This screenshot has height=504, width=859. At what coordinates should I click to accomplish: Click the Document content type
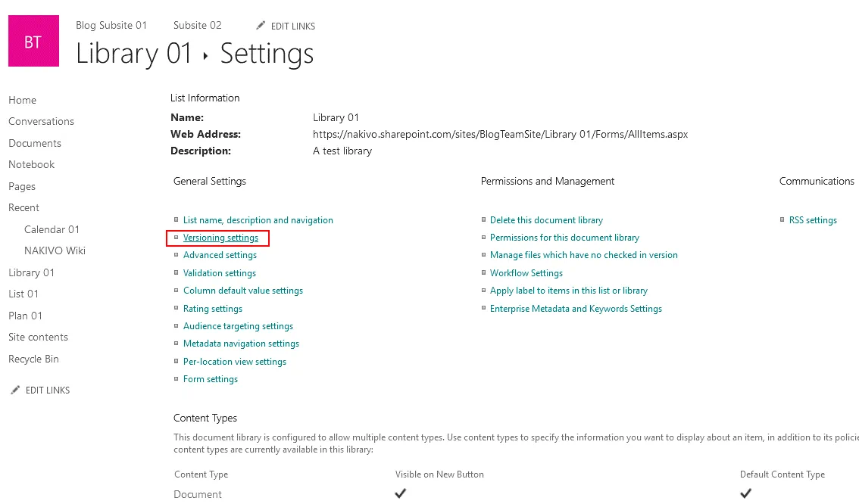pyautogui.click(x=198, y=494)
